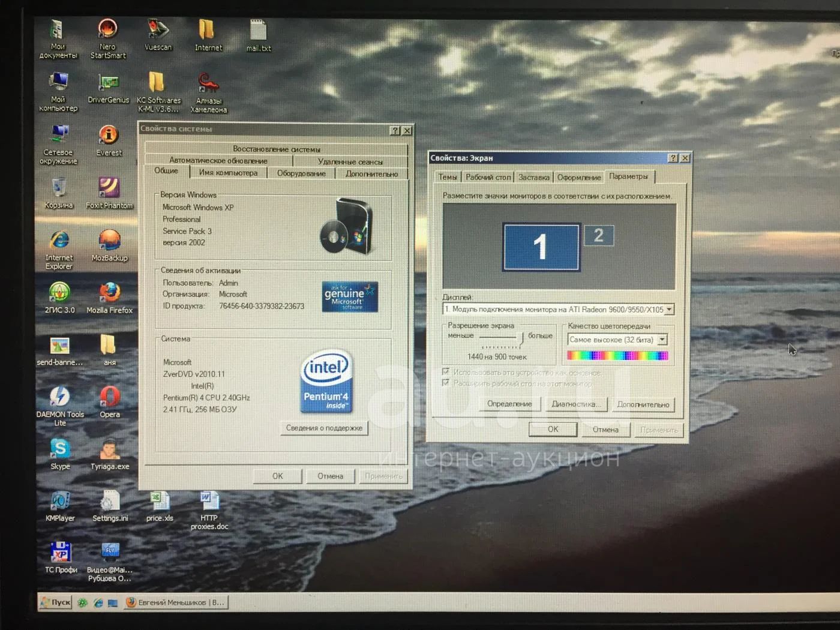
Task: Click OK in Свойства: Экран window
Action: tap(553, 429)
